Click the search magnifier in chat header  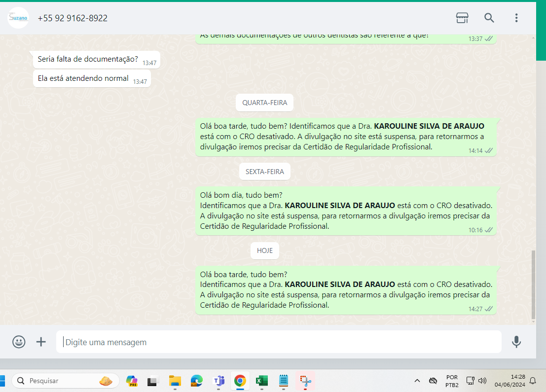pyautogui.click(x=489, y=18)
